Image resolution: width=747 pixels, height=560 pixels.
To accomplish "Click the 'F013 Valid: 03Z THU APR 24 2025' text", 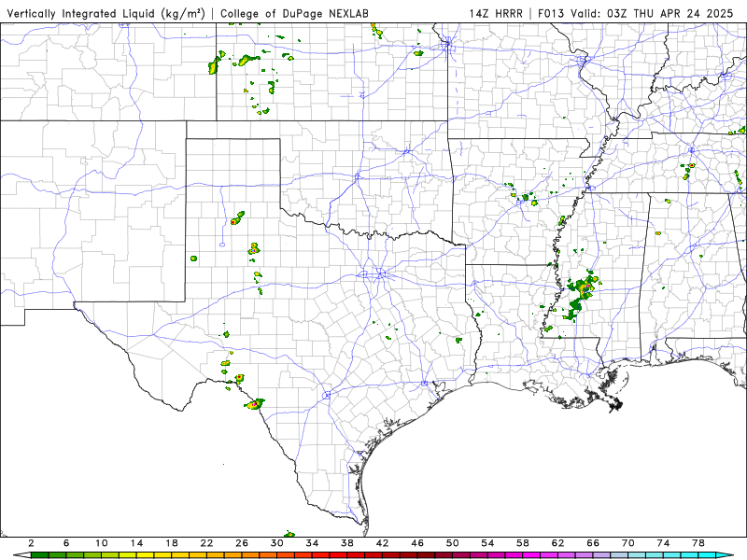I will point(636,13).
